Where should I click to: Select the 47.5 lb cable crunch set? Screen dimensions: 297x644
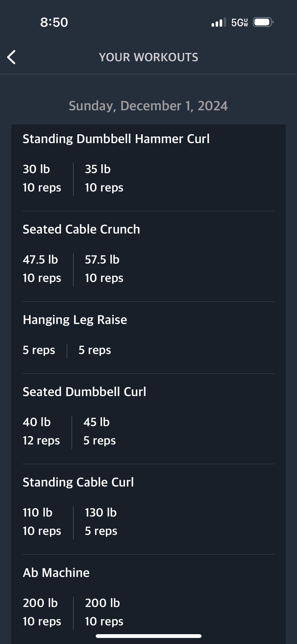(42, 269)
